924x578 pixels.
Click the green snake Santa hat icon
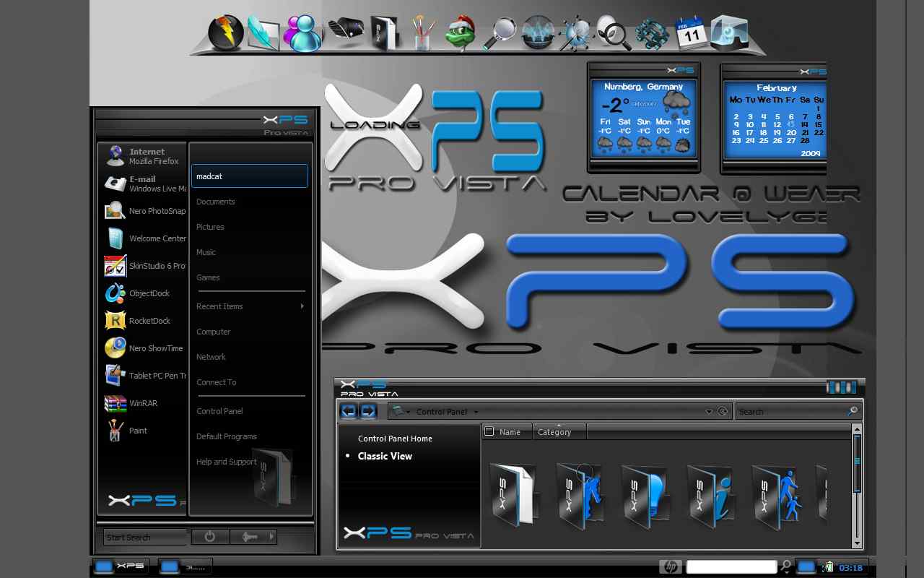pyautogui.click(x=458, y=33)
